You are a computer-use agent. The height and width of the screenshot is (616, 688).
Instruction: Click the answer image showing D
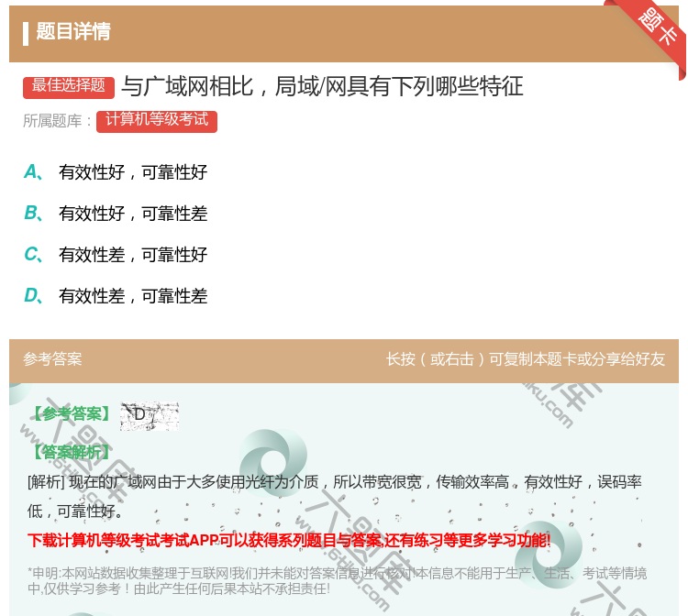pos(150,415)
